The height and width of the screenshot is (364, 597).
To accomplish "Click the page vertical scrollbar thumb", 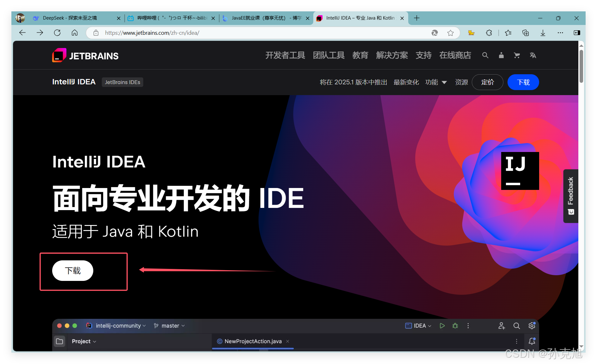I will [x=581, y=66].
